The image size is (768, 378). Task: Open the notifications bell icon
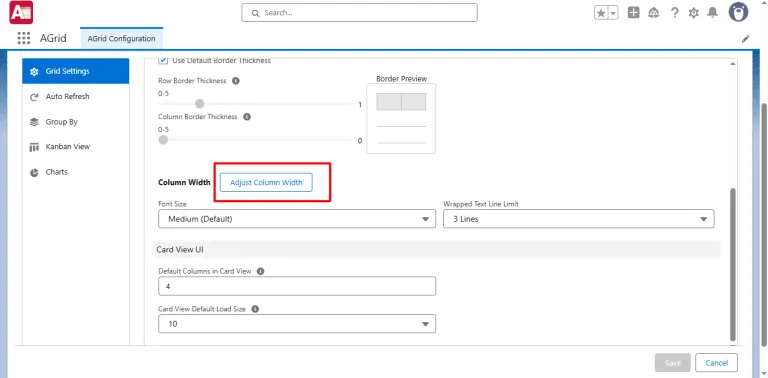[x=712, y=13]
